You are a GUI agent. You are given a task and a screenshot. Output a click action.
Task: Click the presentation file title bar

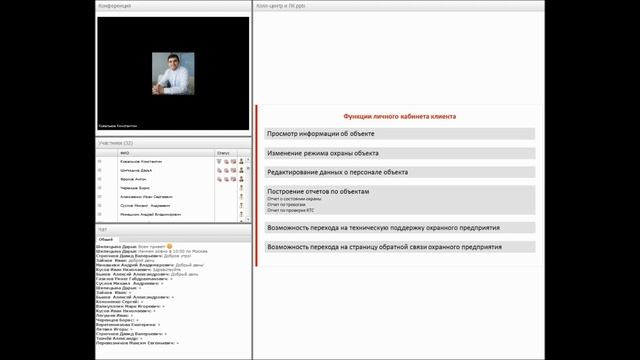pyautogui.click(x=398, y=6)
